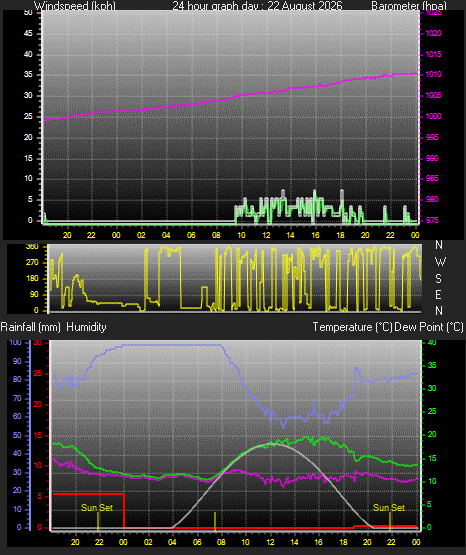Image resolution: width=466 pixels, height=555 pixels.
Task: Select green temperature axis value 25
Action: click(432, 411)
